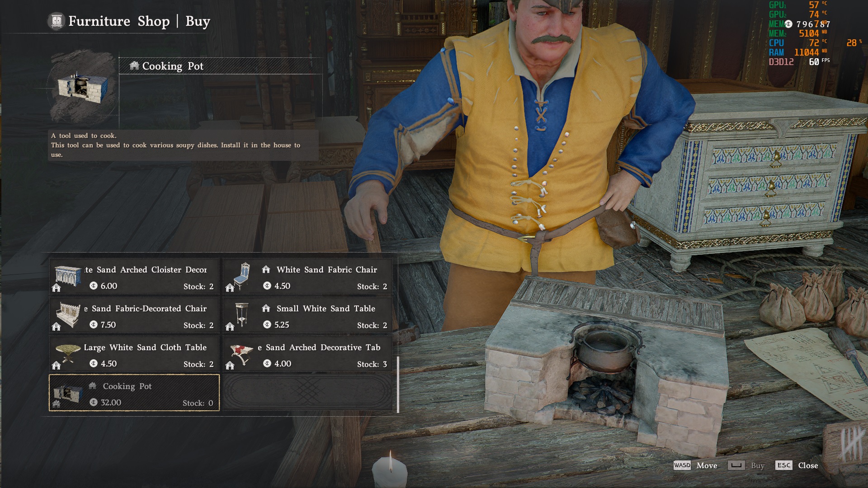Select Small White Sand Table thumbnail
Image resolution: width=868 pixels, height=488 pixels.
tap(242, 314)
